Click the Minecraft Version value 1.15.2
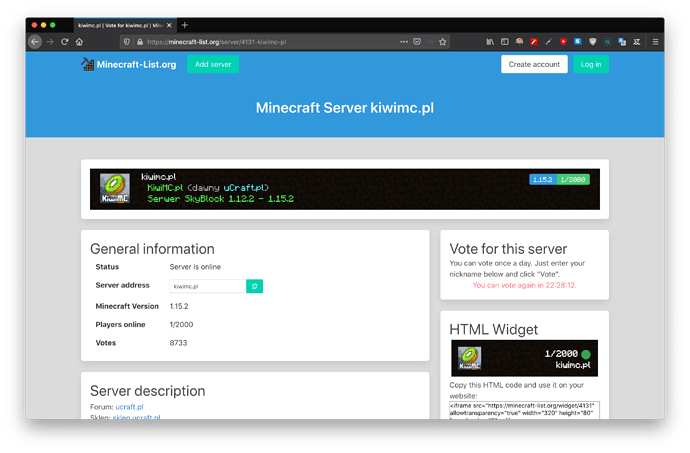The image size is (690, 453). (179, 306)
